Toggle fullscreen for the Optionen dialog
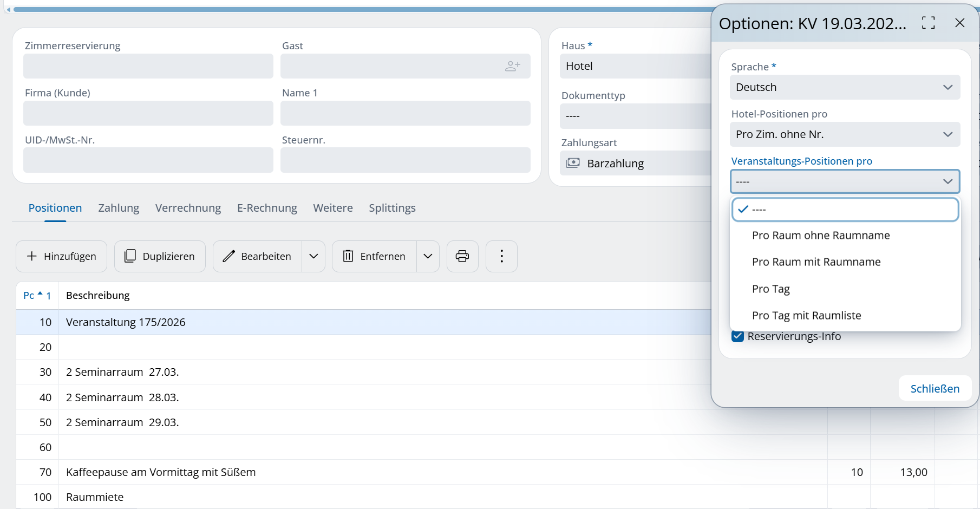The image size is (980, 509). (x=928, y=23)
